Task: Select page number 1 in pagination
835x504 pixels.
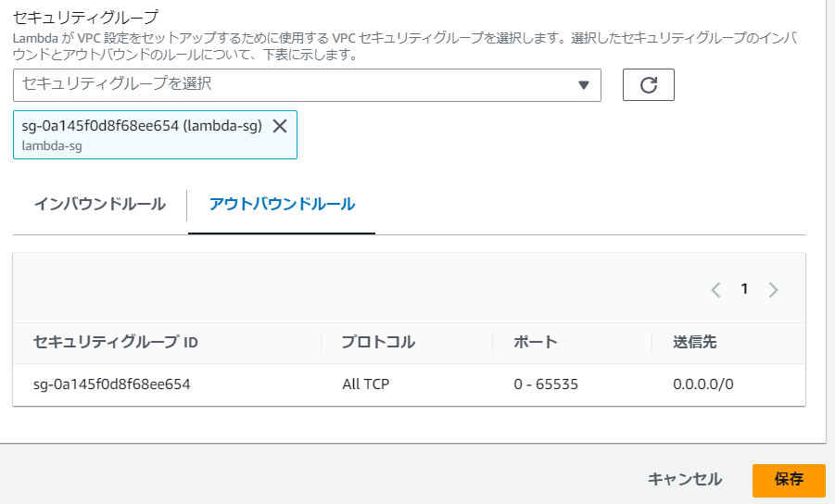Action: click(x=744, y=289)
